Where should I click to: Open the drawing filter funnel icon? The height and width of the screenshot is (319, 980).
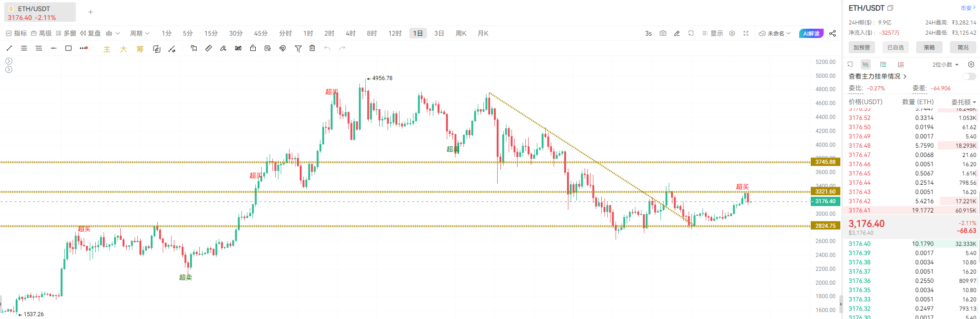click(x=298, y=48)
